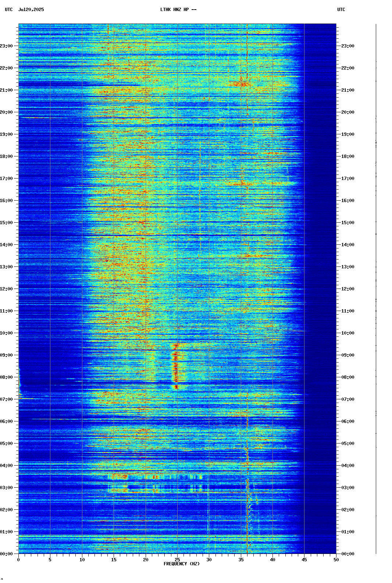392x583 pixels.
Task: Click the left-axis 13:00 time label
Action: point(6,267)
